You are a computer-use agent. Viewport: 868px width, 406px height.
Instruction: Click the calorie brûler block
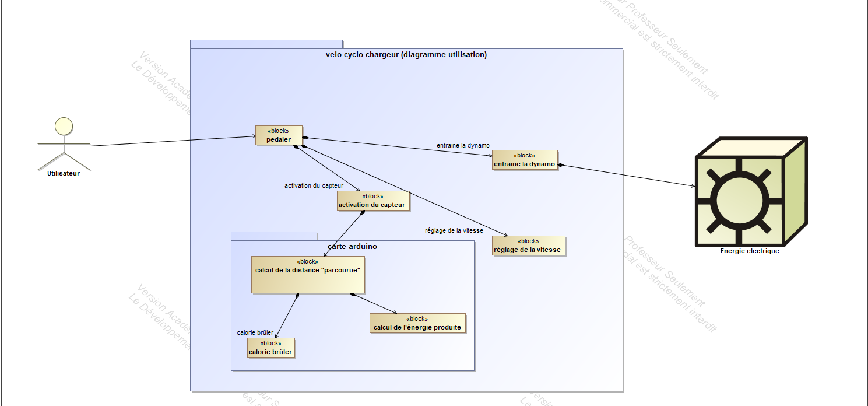pyautogui.click(x=270, y=348)
